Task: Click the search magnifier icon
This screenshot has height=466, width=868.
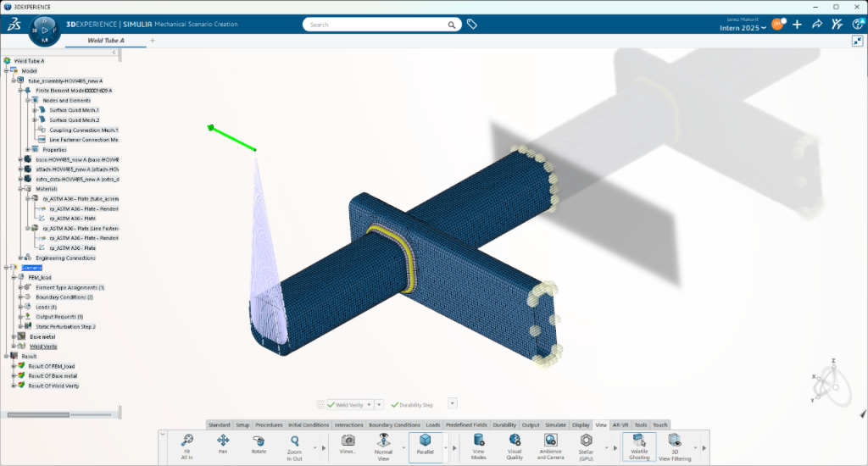Action: click(452, 25)
